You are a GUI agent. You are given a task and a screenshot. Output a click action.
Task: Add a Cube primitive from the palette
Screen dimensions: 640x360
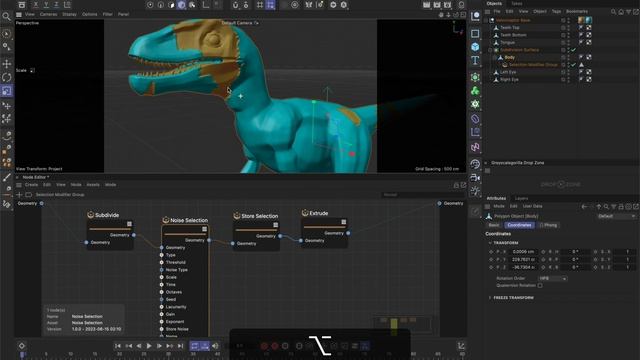[475, 47]
